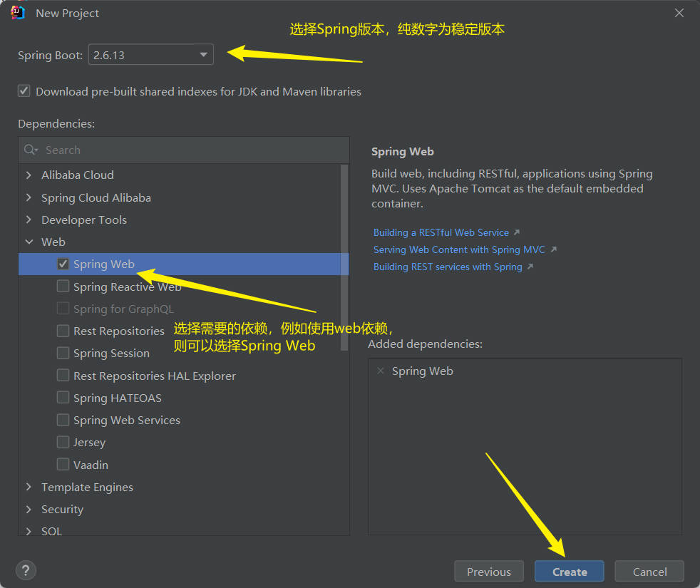Check Rest Repositories HAL Explorer
The width and height of the screenshot is (700, 588).
click(63, 376)
